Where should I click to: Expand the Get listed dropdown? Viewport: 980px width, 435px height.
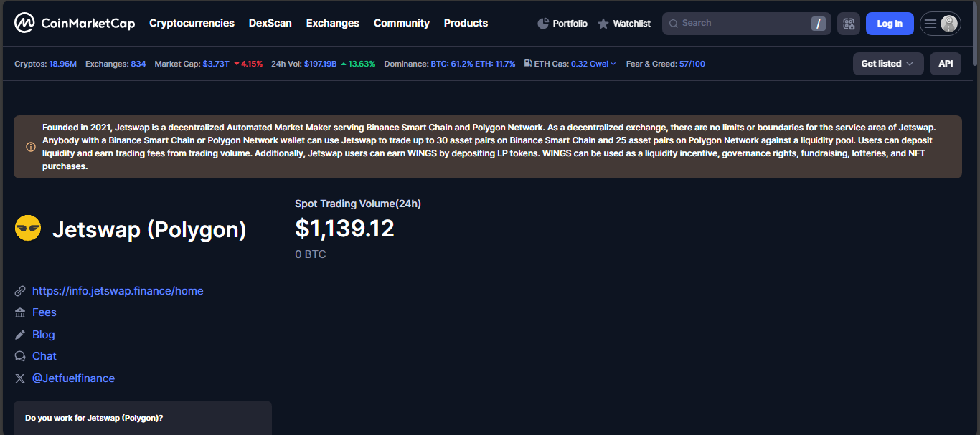click(888, 64)
